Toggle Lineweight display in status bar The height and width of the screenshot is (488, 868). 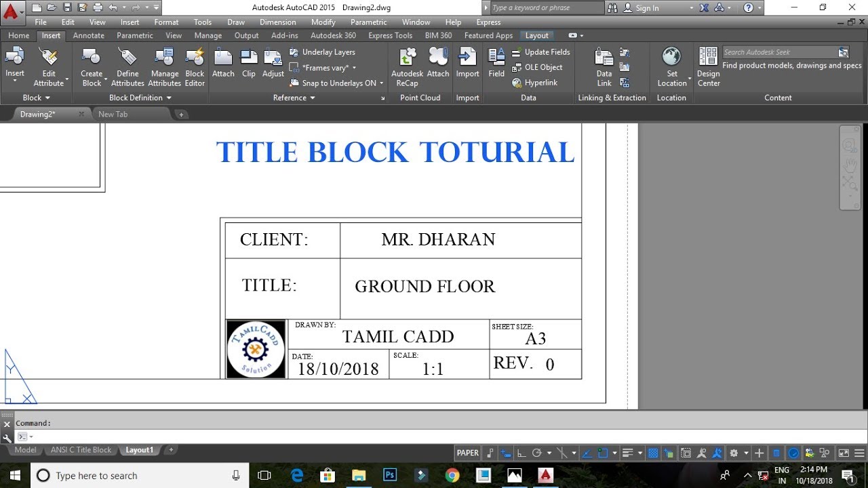click(x=627, y=453)
